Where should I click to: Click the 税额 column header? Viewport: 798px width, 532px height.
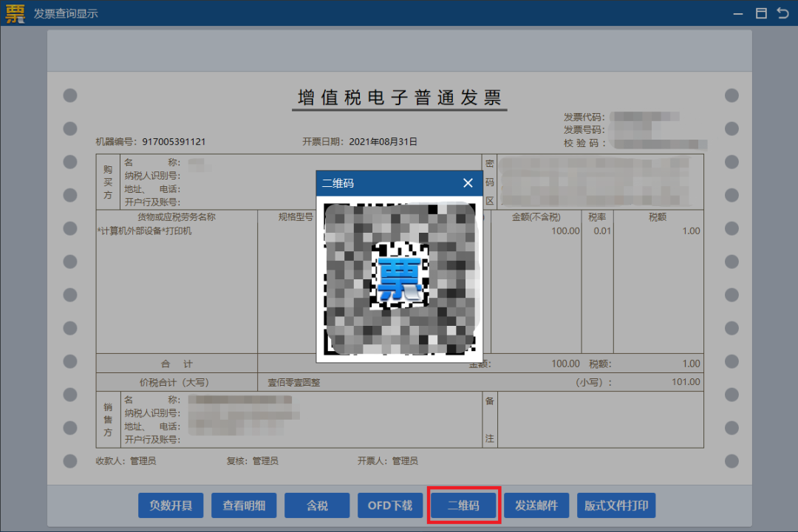(x=658, y=217)
